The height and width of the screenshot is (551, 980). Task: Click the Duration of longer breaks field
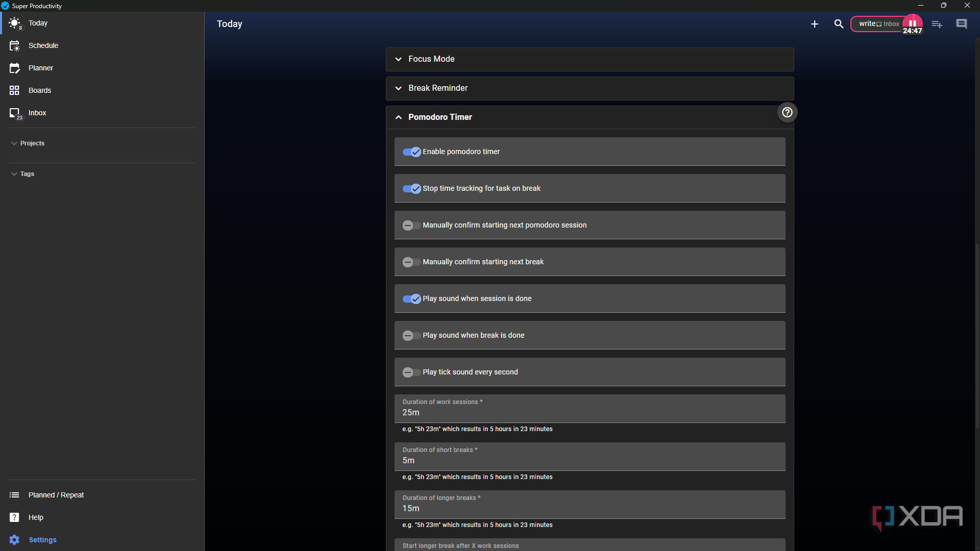click(590, 505)
